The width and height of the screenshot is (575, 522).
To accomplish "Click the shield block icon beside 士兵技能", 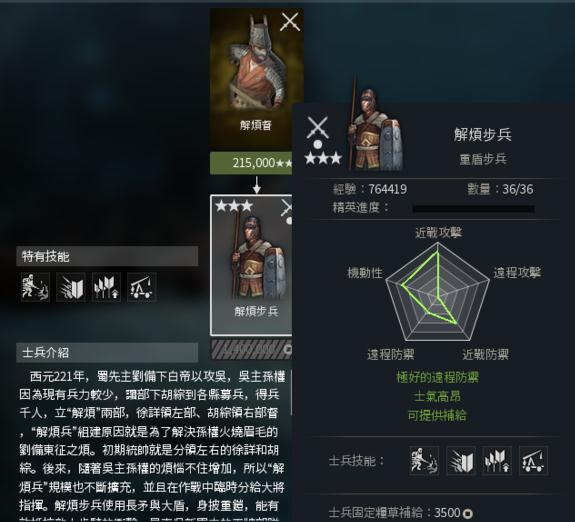I will (461, 461).
